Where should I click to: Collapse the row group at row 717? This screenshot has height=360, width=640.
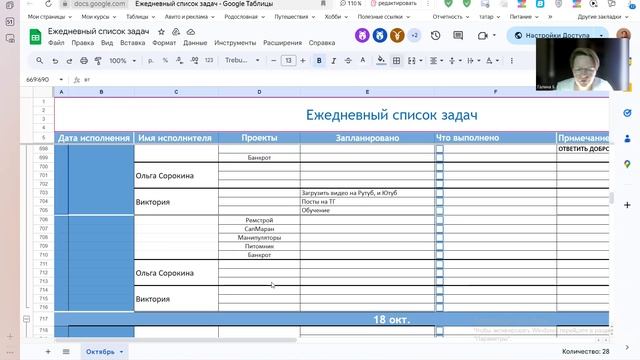pos(27,319)
